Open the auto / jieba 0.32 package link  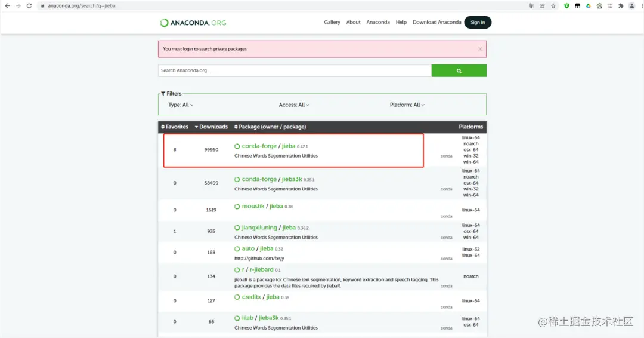pyautogui.click(x=267, y=248)
